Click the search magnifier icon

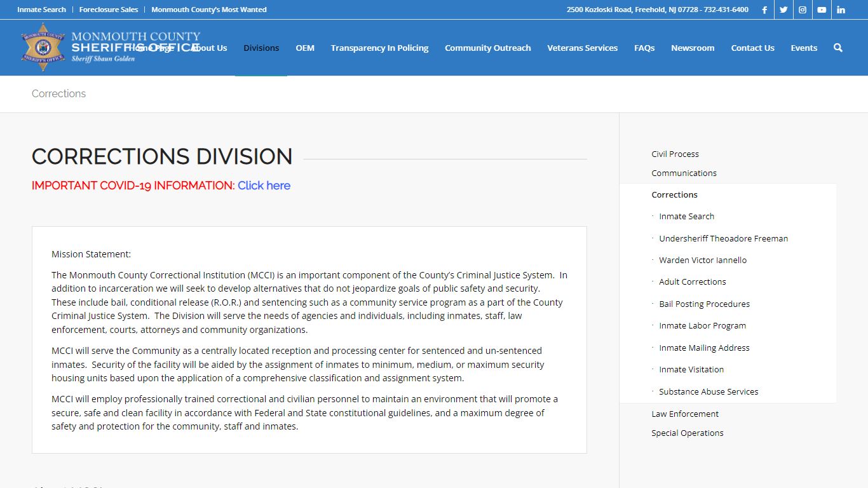(837, 48)
